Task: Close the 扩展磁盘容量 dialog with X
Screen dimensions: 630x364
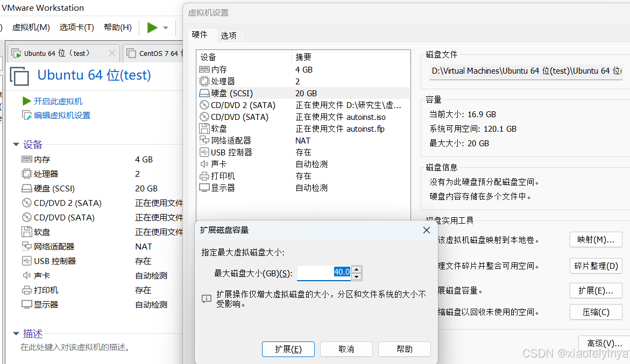Action: 426,230
